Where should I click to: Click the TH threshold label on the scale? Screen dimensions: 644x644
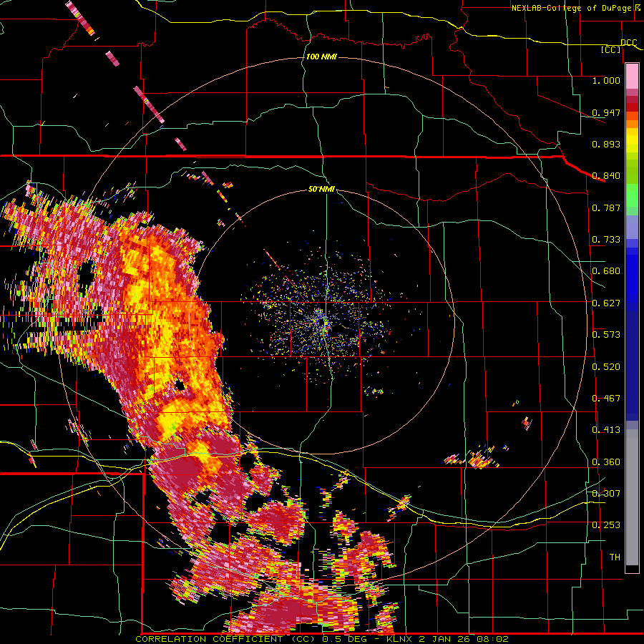pos(615,557)
